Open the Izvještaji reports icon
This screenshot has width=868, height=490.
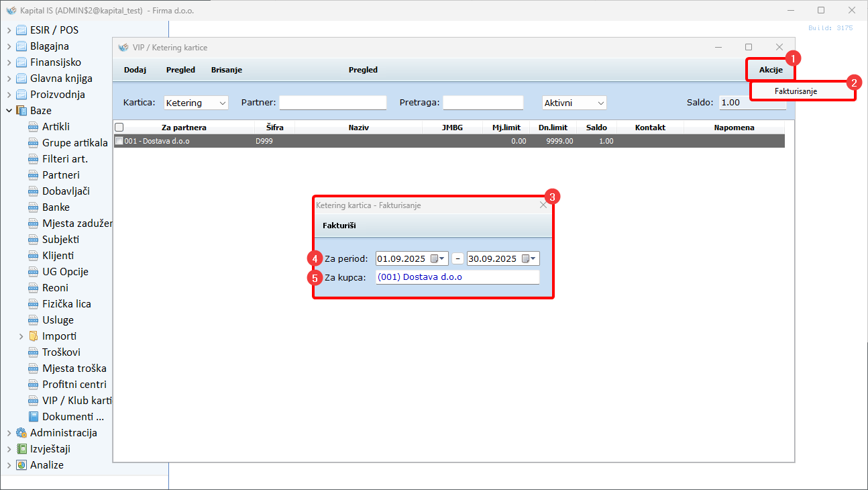[x=21, y=449]
